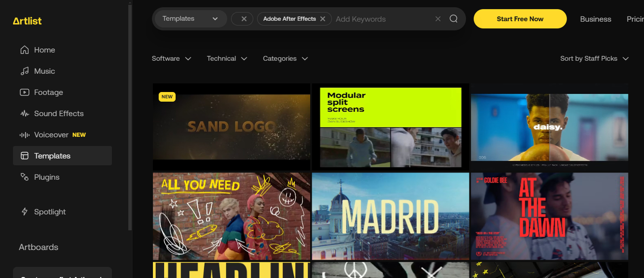Click the Spotlight lightning bolt icon
Viewport: 644px width, 278px height.
tap(24, 212)
